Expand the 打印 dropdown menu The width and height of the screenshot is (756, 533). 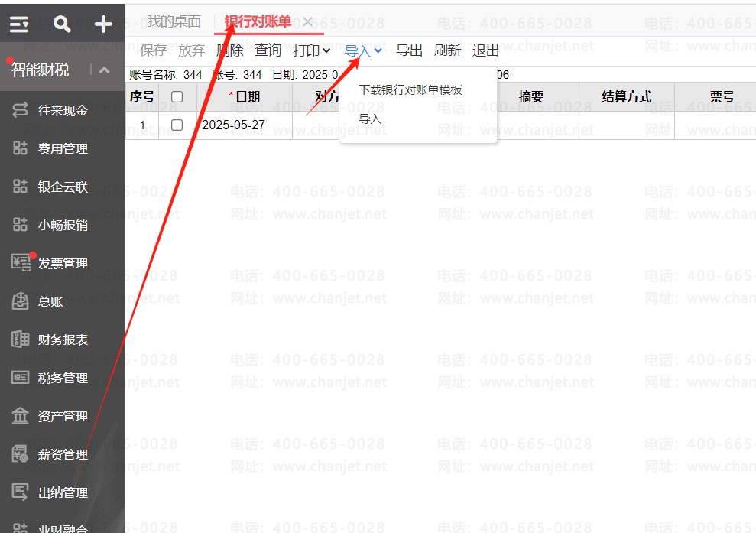tap(311, 51)
